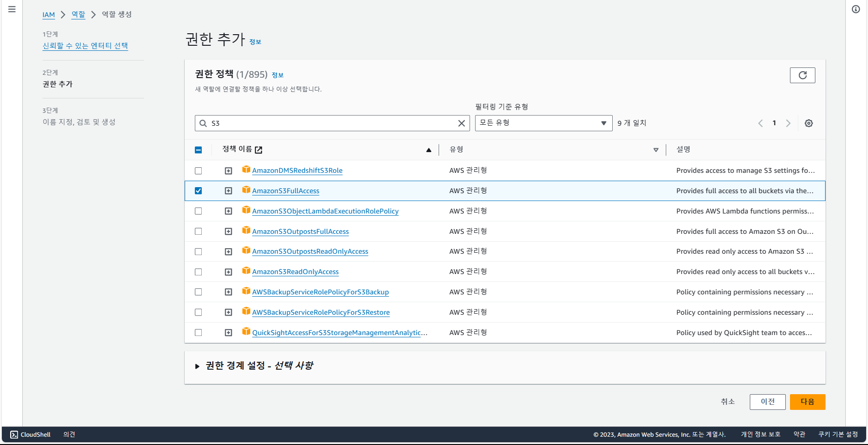
Task: Expand AmazonS3OutpostsReadOnlyAccess policy details
Action: coord(229,252)
